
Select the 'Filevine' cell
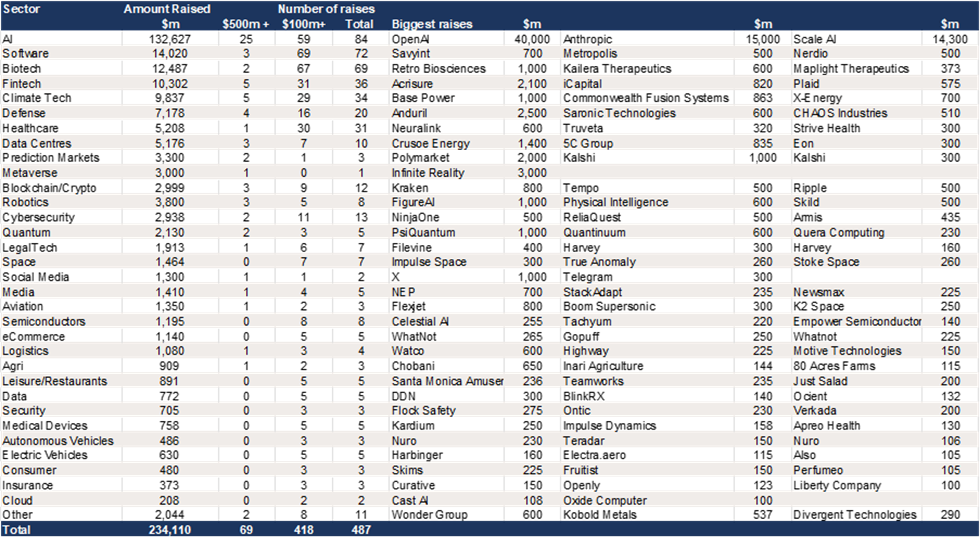click(x=412, y=248)
